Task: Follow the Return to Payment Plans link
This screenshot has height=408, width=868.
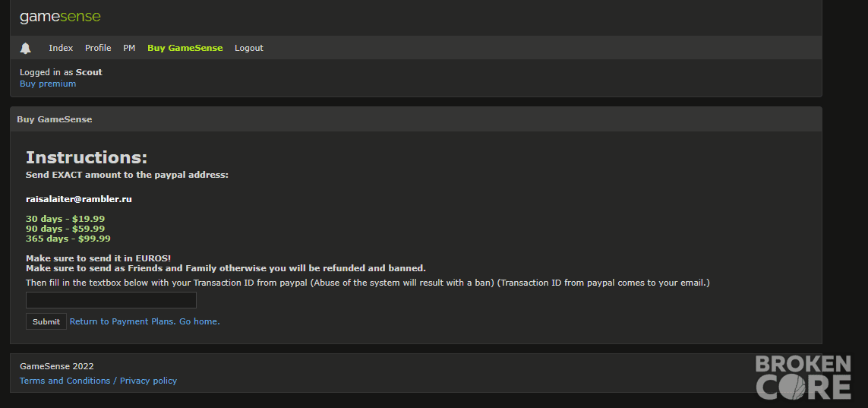Action: (122, 321)
